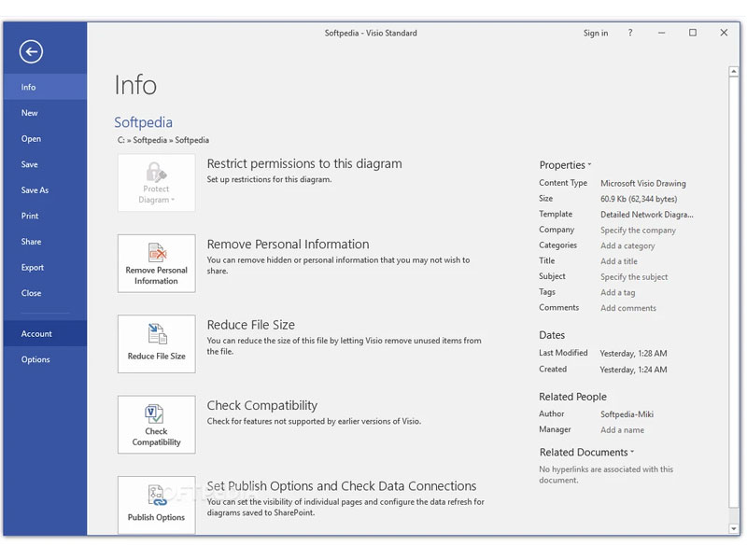Click the Softpedia-Miki author name
Image resolution: width=747 pixels, height=560 pixels.
627,414
